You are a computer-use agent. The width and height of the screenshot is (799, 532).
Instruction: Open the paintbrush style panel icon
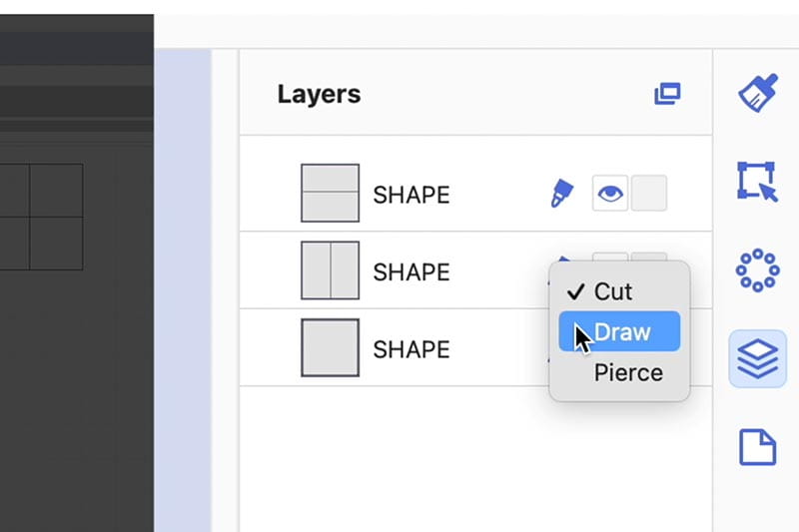tap(757, 94)
